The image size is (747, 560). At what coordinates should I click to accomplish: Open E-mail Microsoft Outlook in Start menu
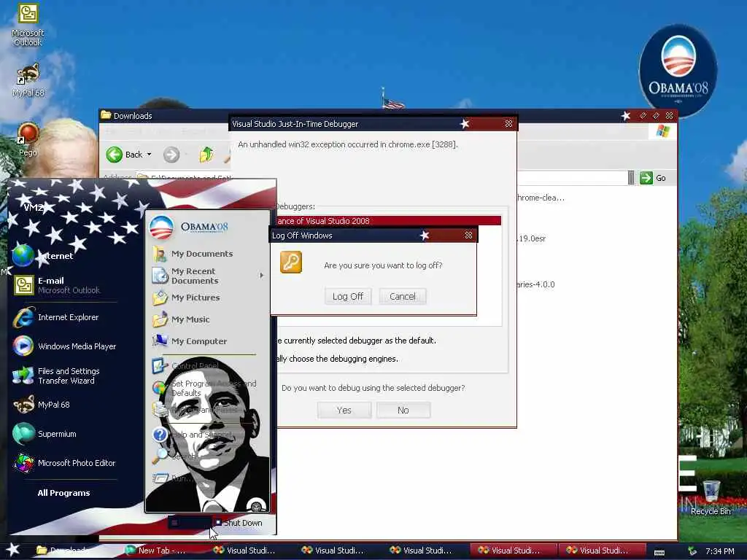point(57,285)
